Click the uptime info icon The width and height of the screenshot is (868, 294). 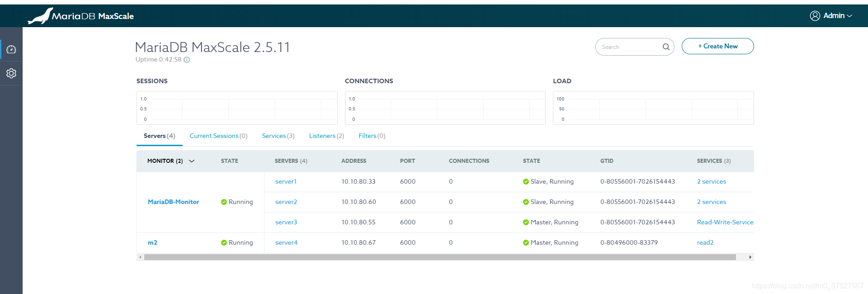[x=187, y=60]
